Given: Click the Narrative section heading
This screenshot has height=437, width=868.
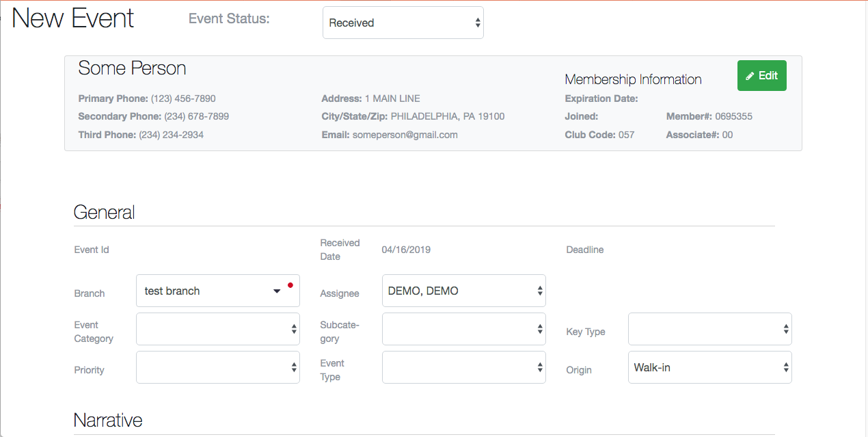Looking at the screenshot, I should coord(108,419).
